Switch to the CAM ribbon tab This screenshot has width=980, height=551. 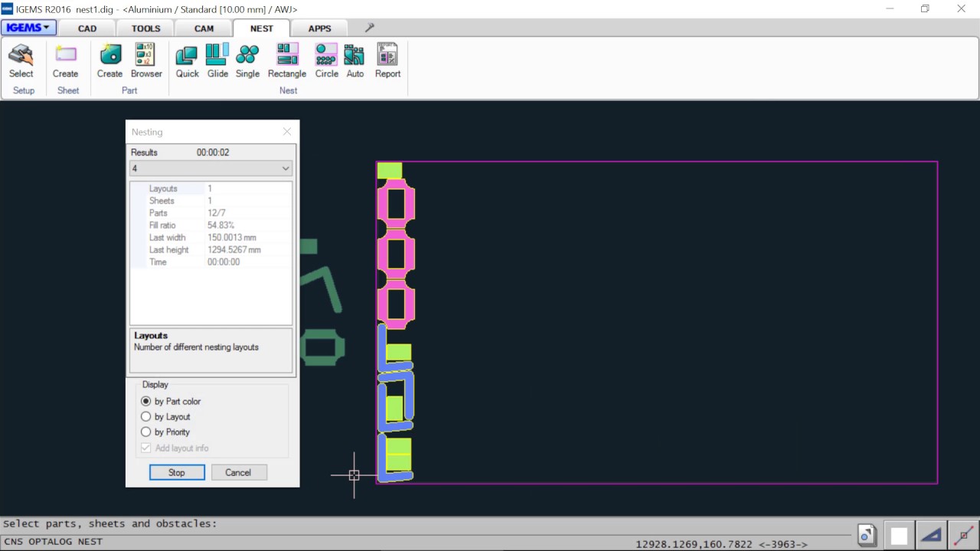click(204, 28)
